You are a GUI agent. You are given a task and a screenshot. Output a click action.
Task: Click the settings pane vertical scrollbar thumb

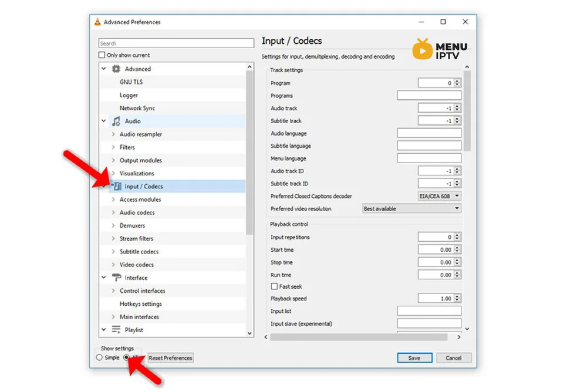(467, 111)
